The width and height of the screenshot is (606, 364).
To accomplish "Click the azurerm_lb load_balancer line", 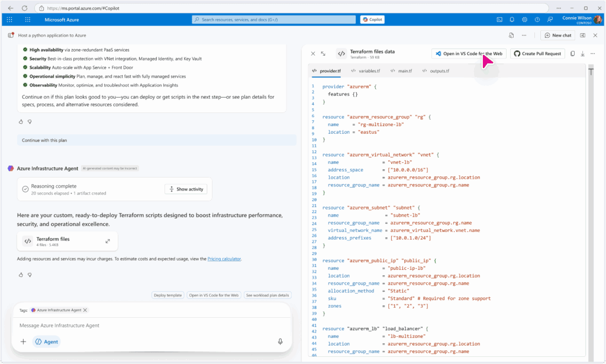I will (375, 329).
